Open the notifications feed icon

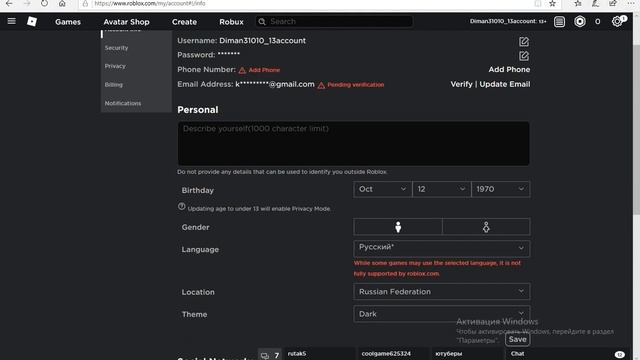(559, 22)
